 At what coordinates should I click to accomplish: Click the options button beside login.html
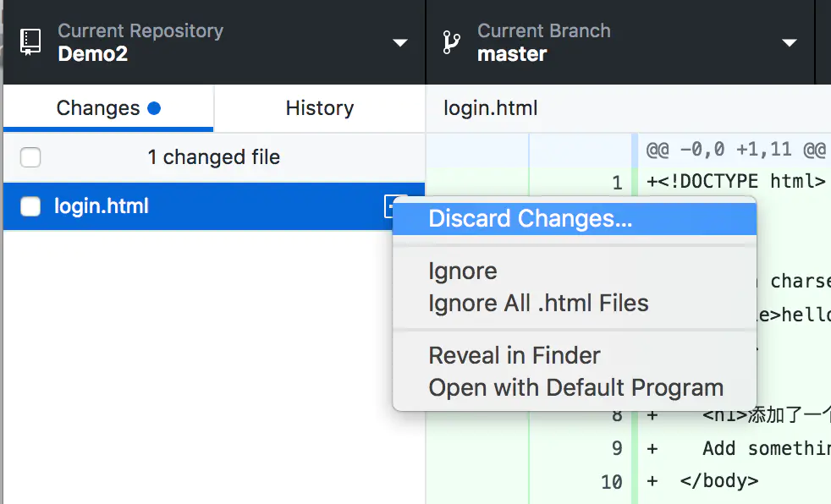tap(392, 205)
